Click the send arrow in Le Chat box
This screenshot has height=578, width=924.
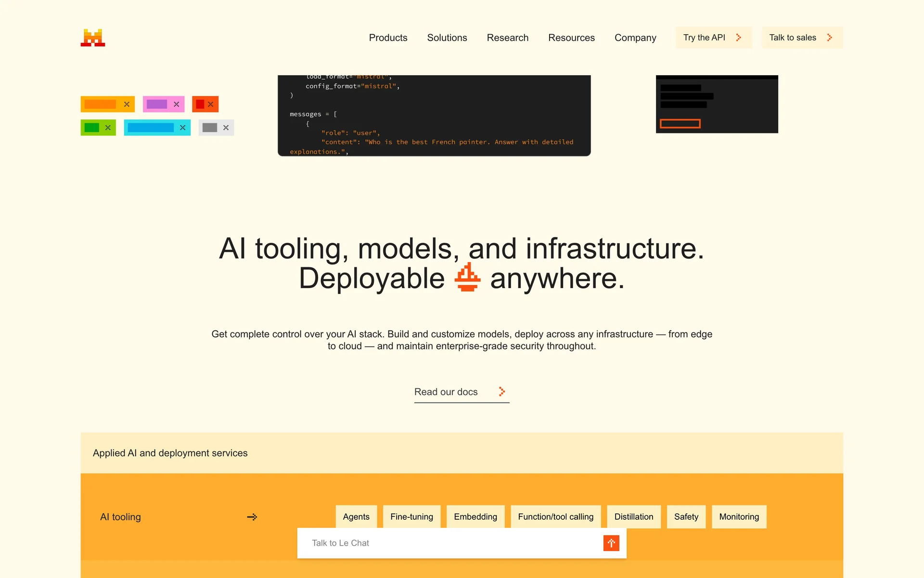(611, 543)
